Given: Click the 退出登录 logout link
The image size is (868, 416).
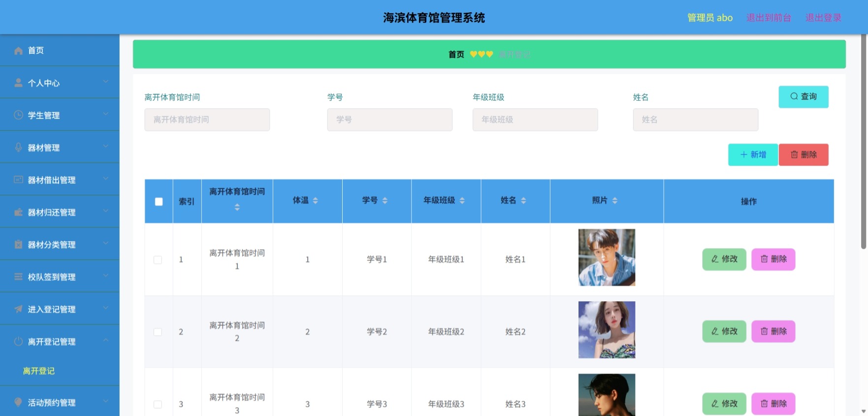Looking at the screenshot, I should click(x=823, y=18).
